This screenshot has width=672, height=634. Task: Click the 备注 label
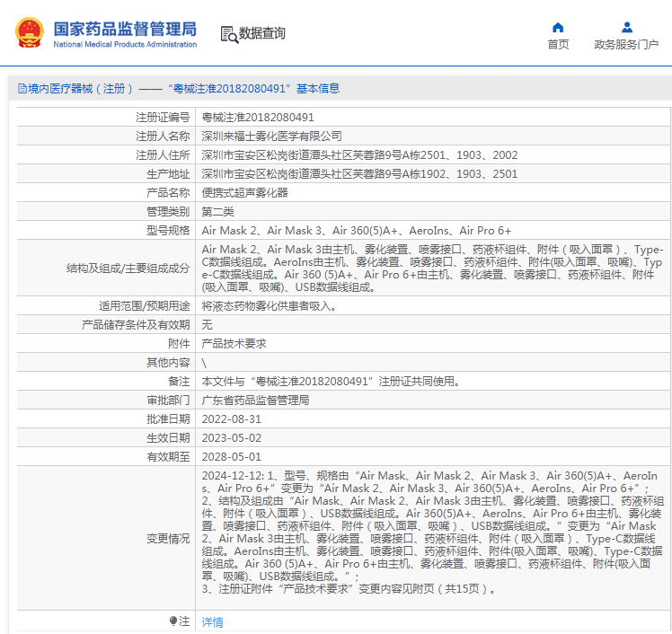(x=179, y=382)
